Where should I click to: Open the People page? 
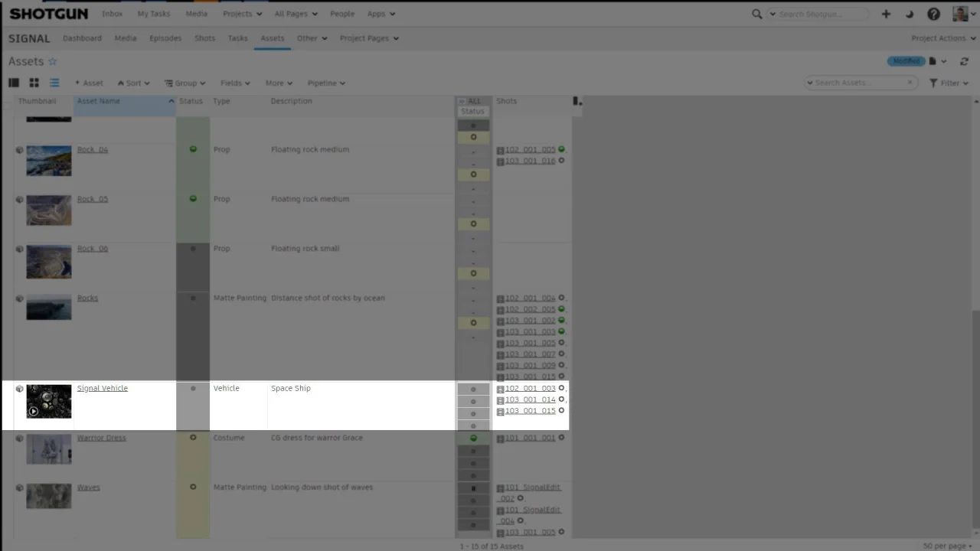[342, 14]
